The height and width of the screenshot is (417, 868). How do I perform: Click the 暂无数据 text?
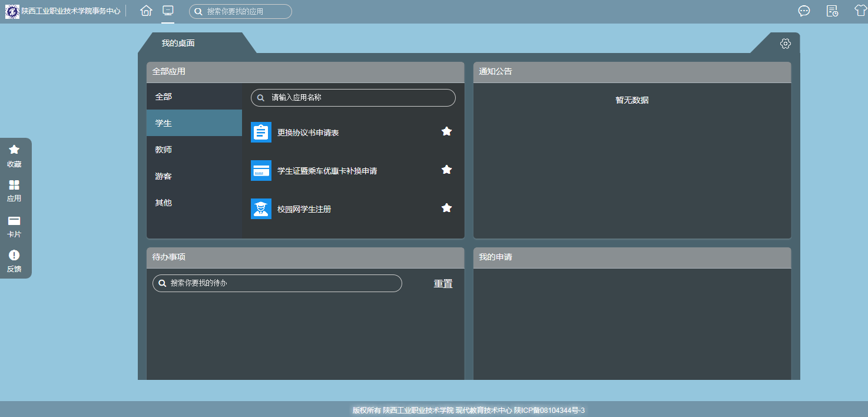pyautogui.click(x=632, y=100)
